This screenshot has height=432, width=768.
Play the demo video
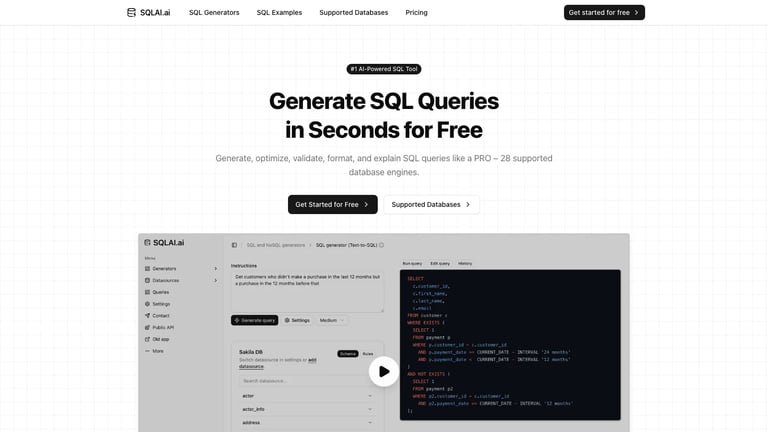(384, 372)
